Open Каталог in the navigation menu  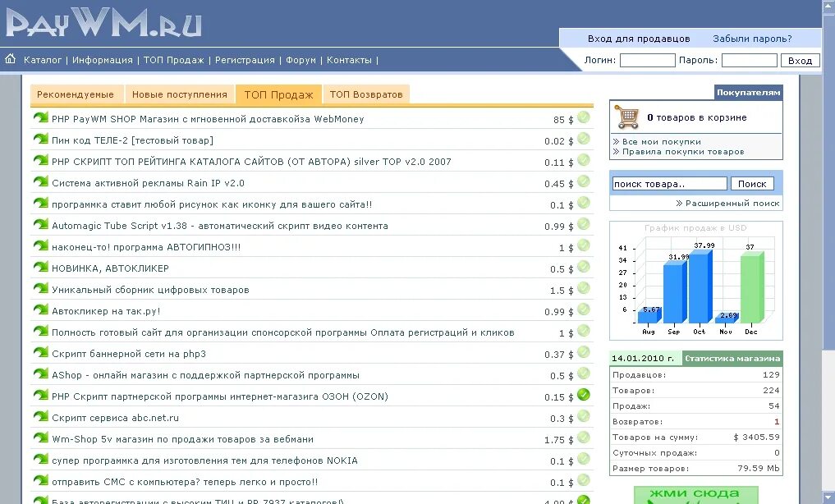coord(43,60)
